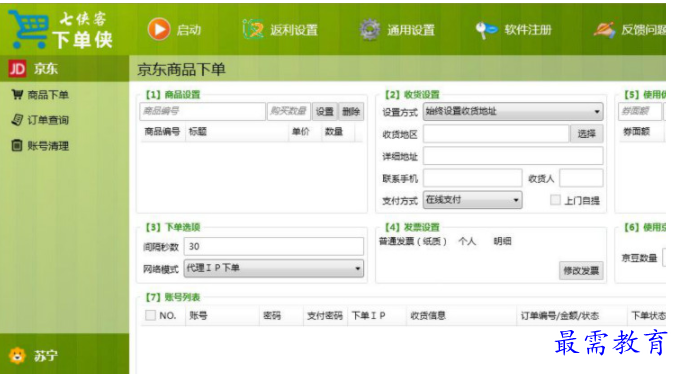Click the key Software Registration icon
This screenshot has width=676, height=374.
coord(486,30)
